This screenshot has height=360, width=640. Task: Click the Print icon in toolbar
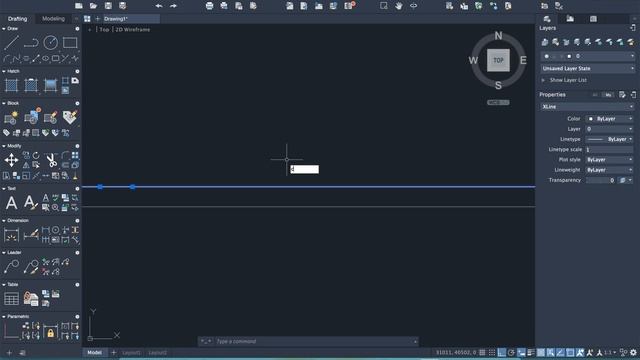pos(209,6)
